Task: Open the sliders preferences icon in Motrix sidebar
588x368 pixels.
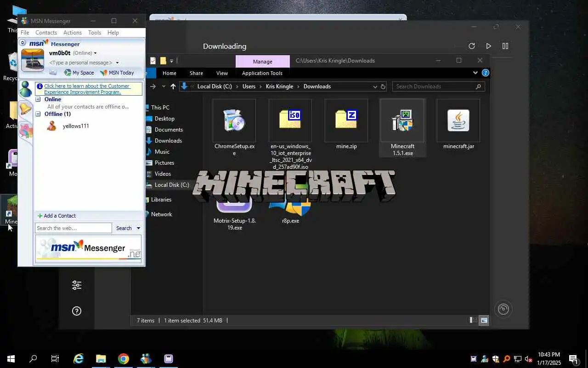Action: pyautogui.click(x=77, y=285)
